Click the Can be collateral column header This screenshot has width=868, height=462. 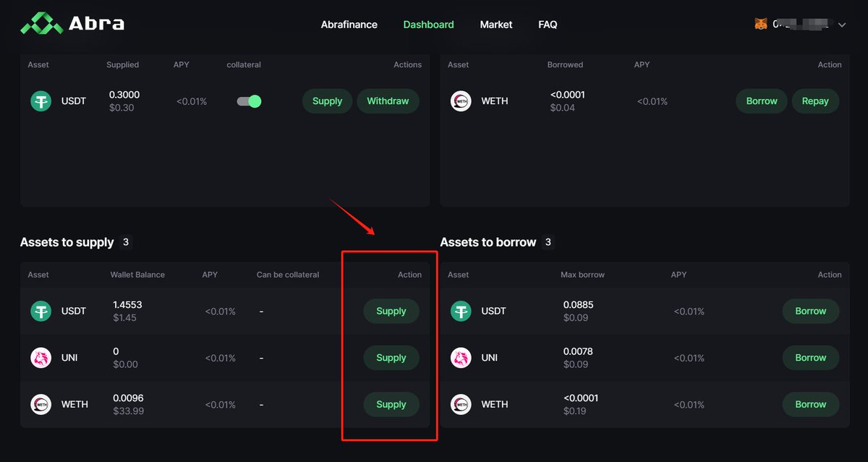coord(288,275)
